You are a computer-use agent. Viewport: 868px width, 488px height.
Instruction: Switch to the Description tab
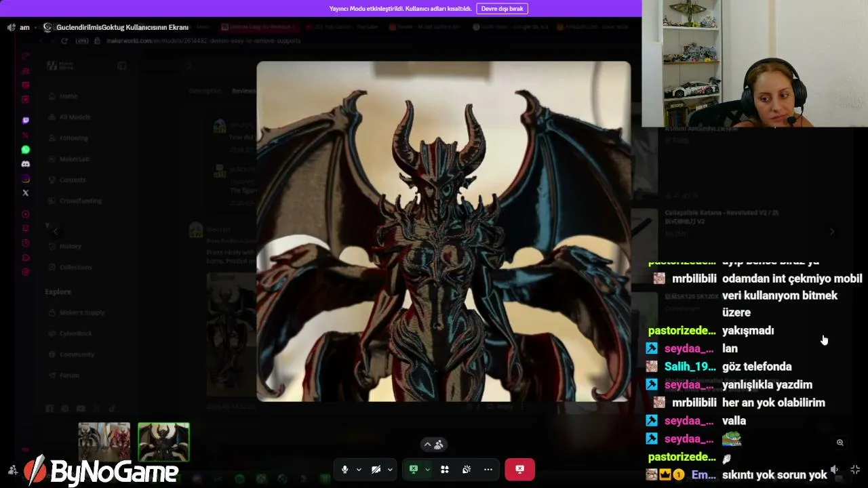click(x=205, y=91)
